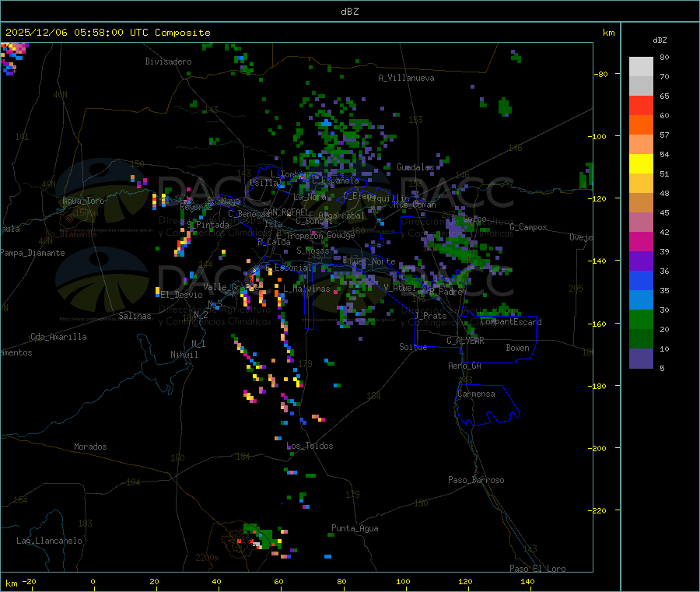Click the purple 36-39 dBZ legend swatch
The image size is (700, 592).
tap(641, 261)
